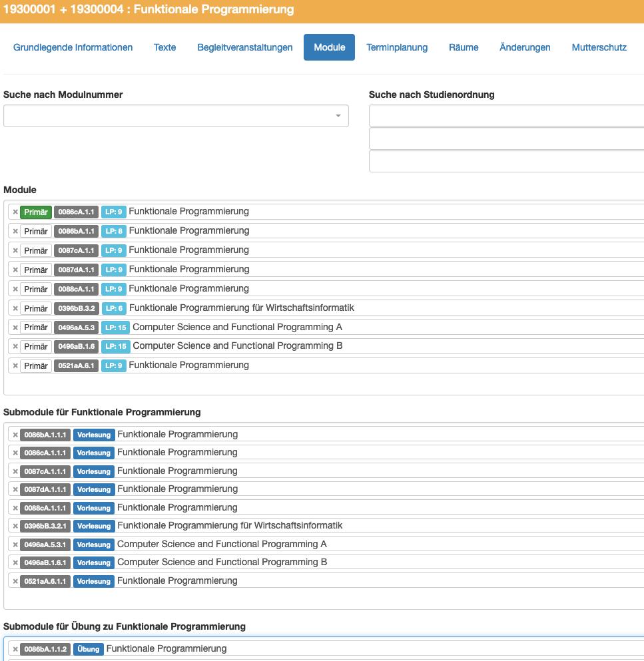Remove module 0496aA.5.3 with its x icon
This screenshot has height=661, width=644.
(x=15, y=328)
